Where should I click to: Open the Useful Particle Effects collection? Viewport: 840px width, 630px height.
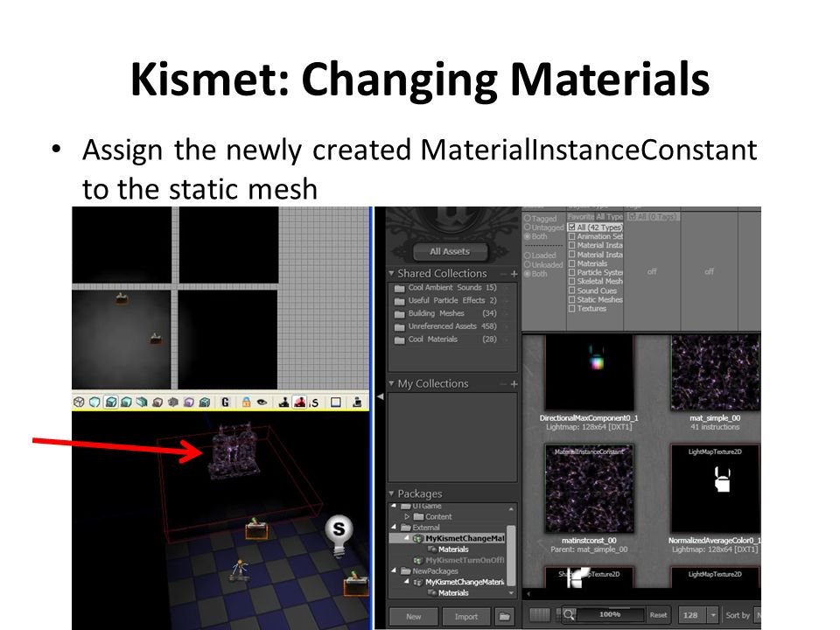pyautogui.click(x=452, y=300)
